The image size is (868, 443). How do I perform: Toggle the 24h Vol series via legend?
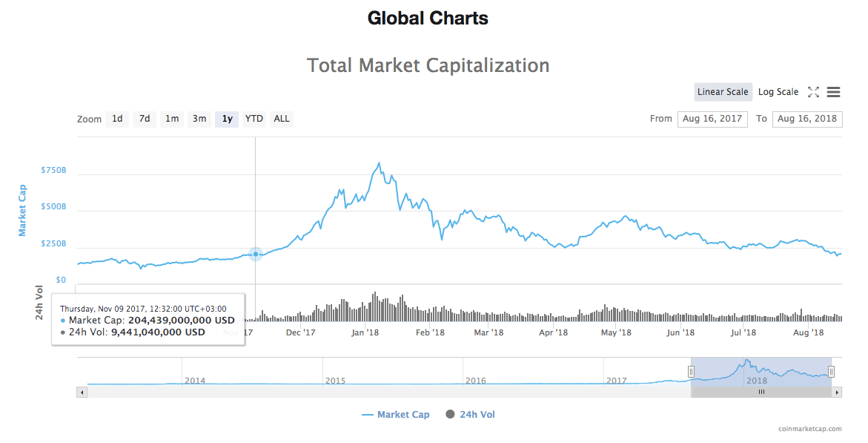pyautogui.click(x=475, y=414)
